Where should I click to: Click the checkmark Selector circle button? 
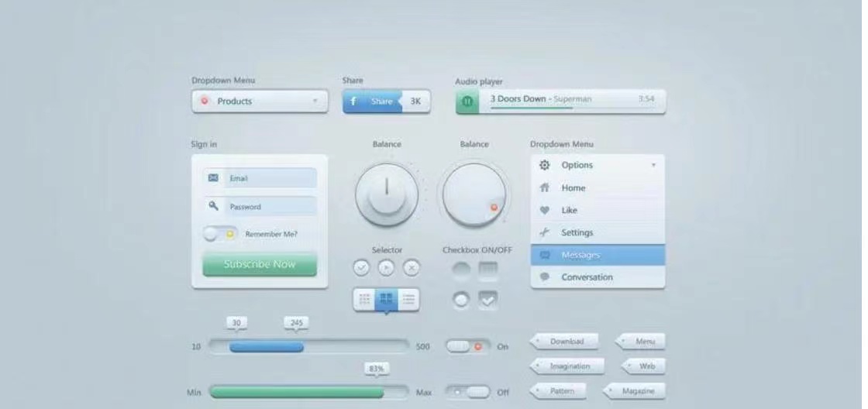point(361,267)
